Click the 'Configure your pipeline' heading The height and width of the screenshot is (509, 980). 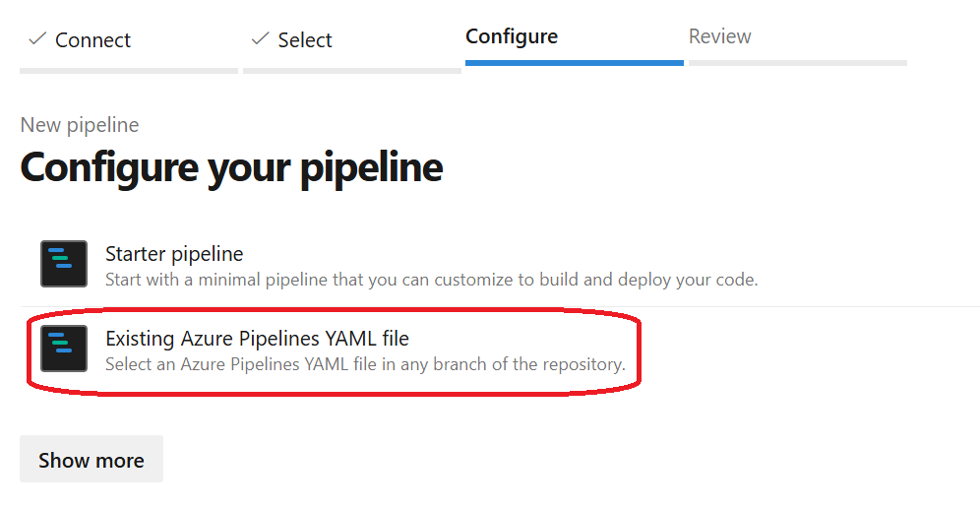[x=231, y=167]
